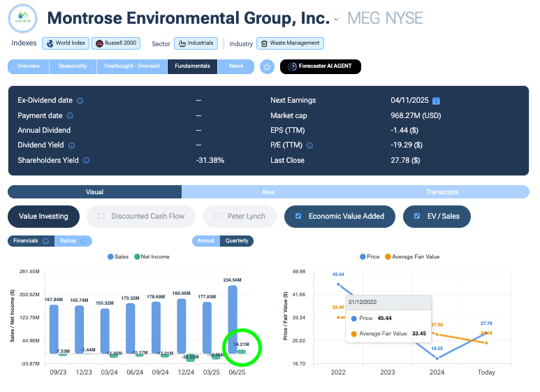Toggle the Net Income legend series
Image resolution: width=540 pixels, height=392 pixels.
[152, 256]
